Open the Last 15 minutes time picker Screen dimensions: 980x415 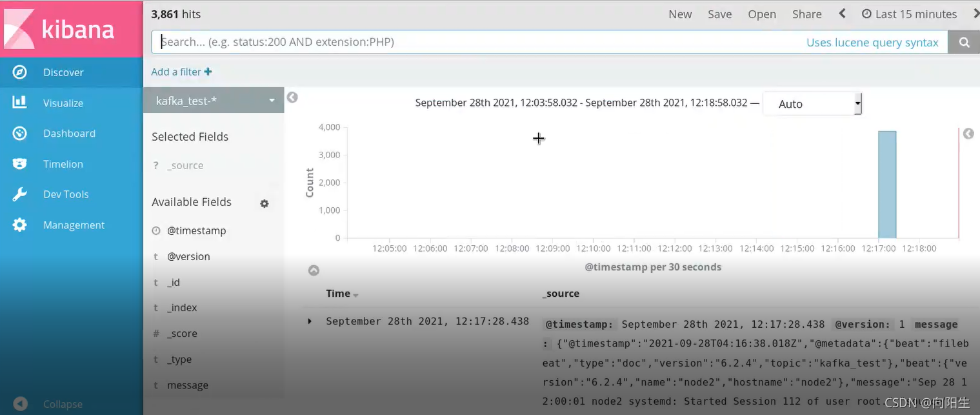(x=910, y=14)
